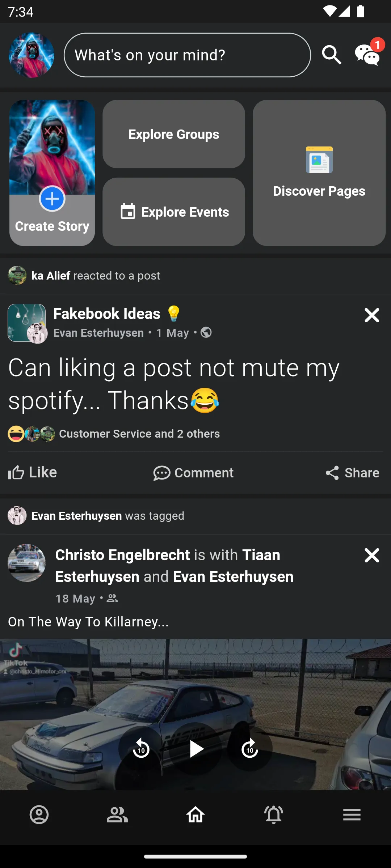Viewport: 391px width, 868px height.
Task: Go to Home feed tab
Action: pos(195,815)
